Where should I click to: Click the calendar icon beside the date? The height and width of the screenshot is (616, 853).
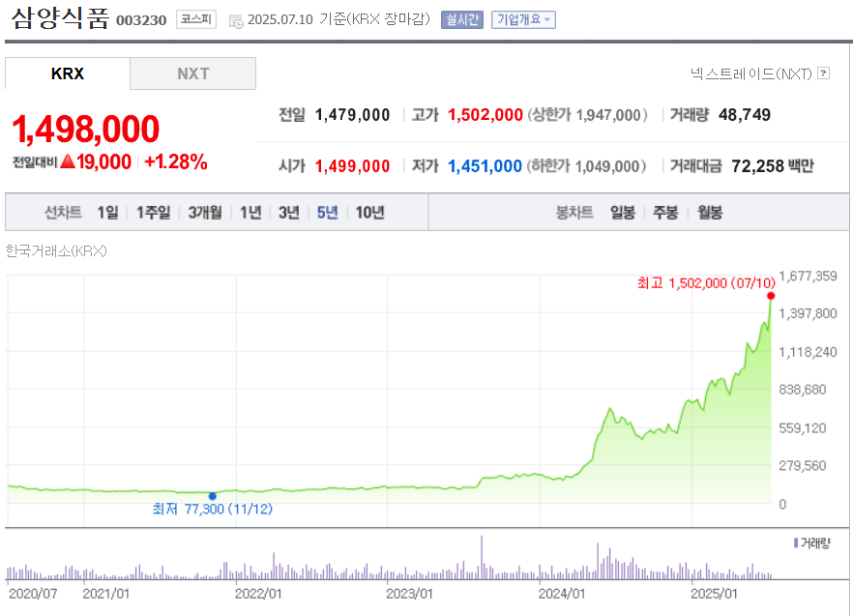point(236,20)
